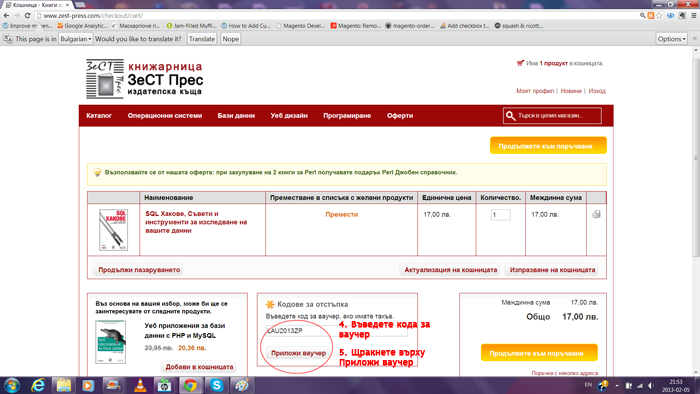This screenshot has height=394, width=700.
Task: Open the Програмиране menu
Action: tap(347, 116)
